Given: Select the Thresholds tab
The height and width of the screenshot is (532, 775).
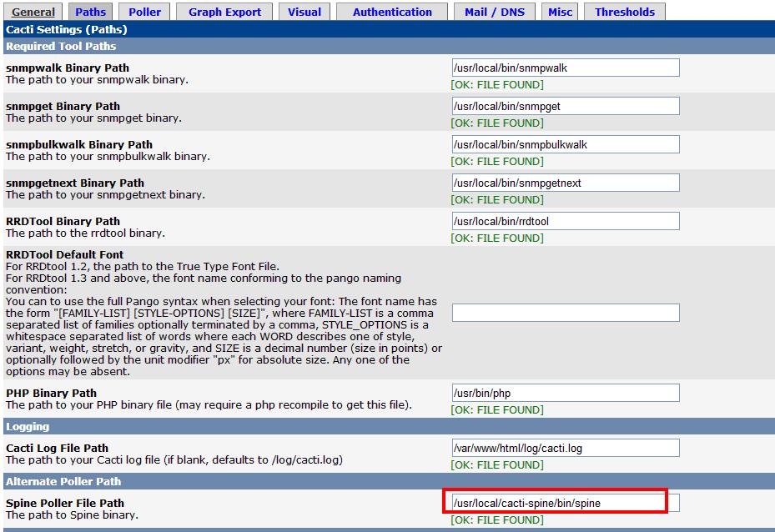Looking at the screenshot, I should pos(625,12).
